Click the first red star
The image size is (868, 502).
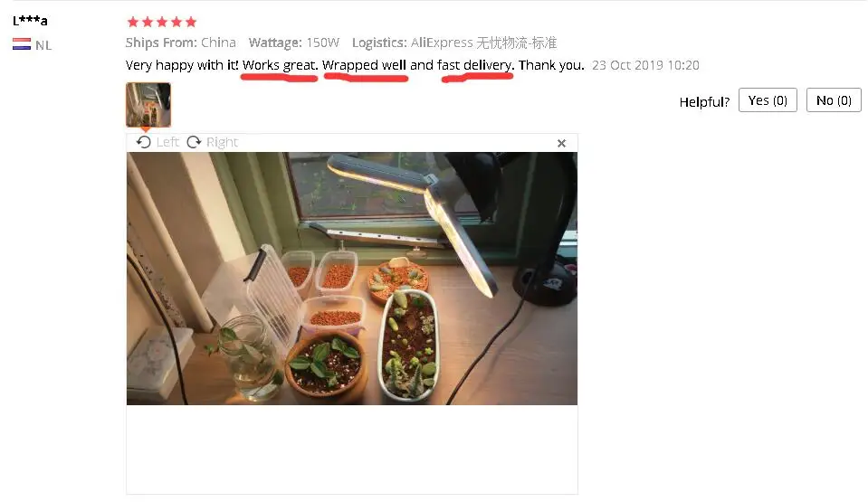133,22
